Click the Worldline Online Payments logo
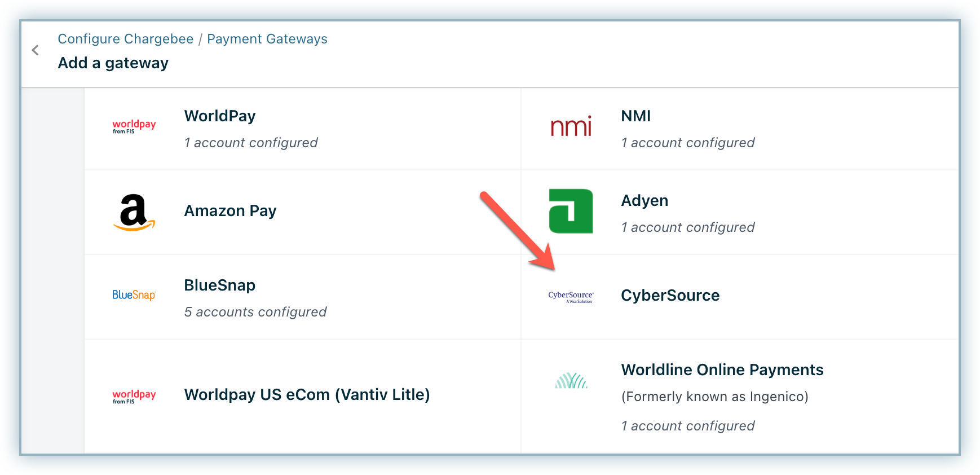 (x=571, y=381)
